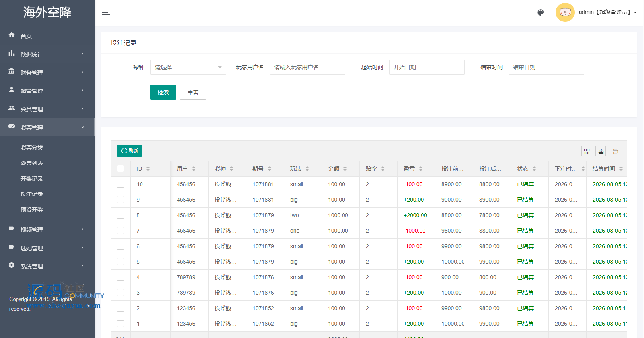The height and width of the screenshot is (338, 644).
Task: Open the admin user dropdown
Action: pyautogui.click(x=607, y=12)
